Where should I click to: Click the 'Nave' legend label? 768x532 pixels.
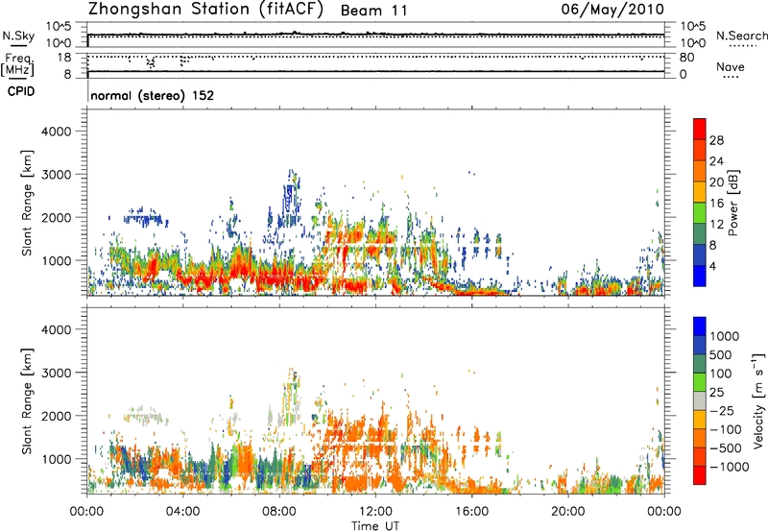coord(731,67)
